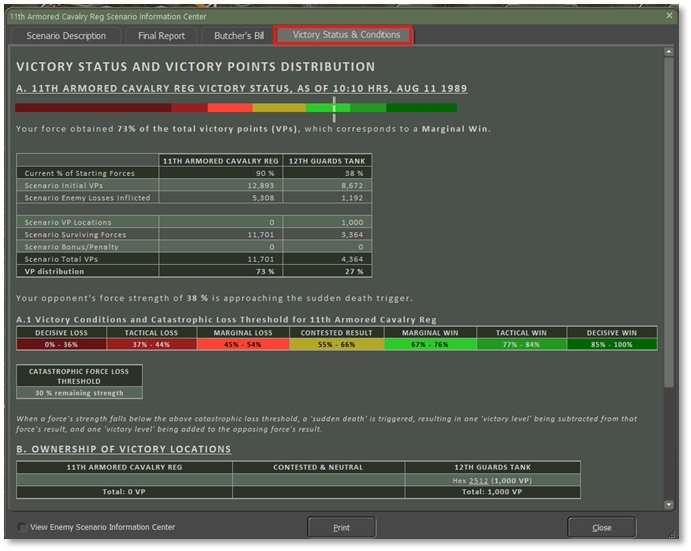The height and width of the screenshot is (551, 691).
Task: Open the Scenario Description tab
Action: (x=66, y=36)
